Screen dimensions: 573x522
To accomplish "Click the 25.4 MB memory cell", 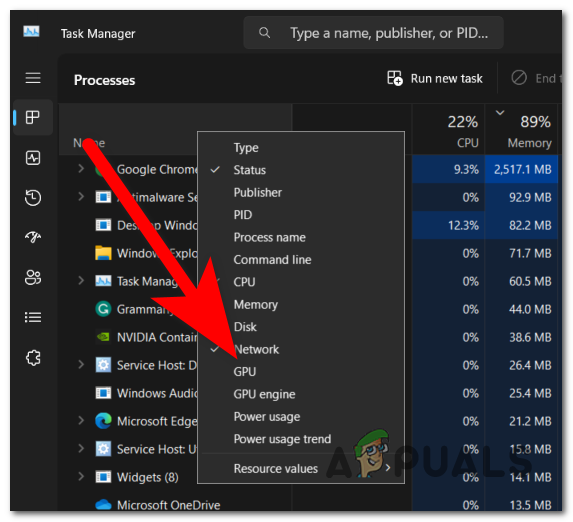I will 521,393.
